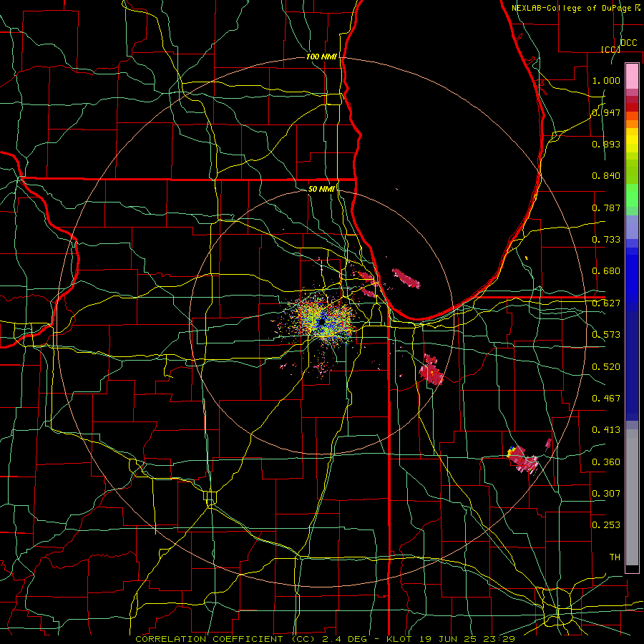Select the 0.520 scale value
The width and height of the screenshot is (644, 644).
point(606,367)
